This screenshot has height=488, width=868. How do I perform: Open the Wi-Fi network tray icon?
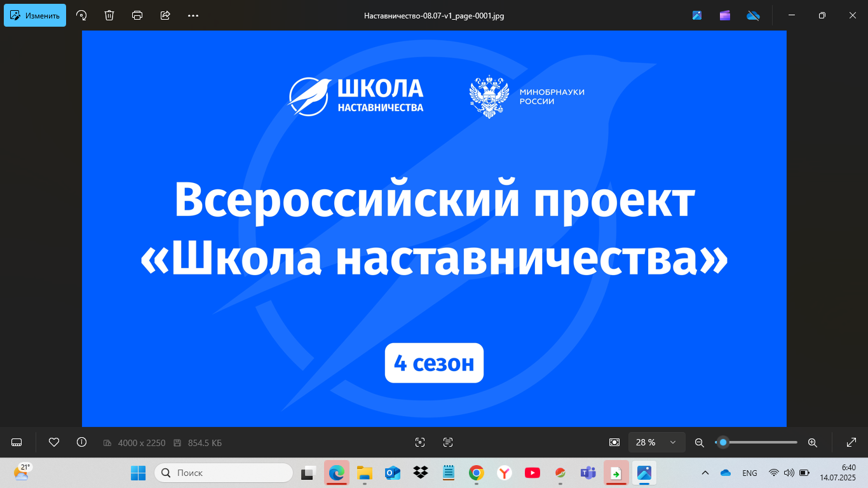coord(773,473)
